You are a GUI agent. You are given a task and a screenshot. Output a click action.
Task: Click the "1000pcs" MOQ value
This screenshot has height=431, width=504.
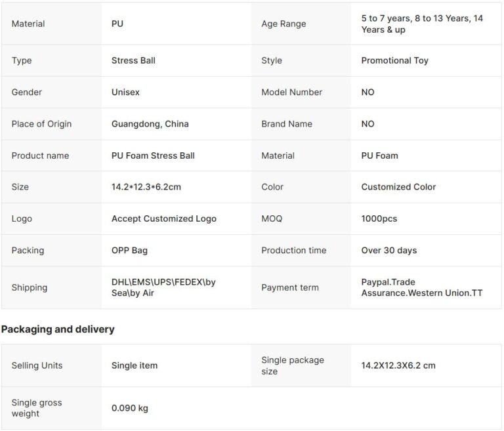pos(379,218)
